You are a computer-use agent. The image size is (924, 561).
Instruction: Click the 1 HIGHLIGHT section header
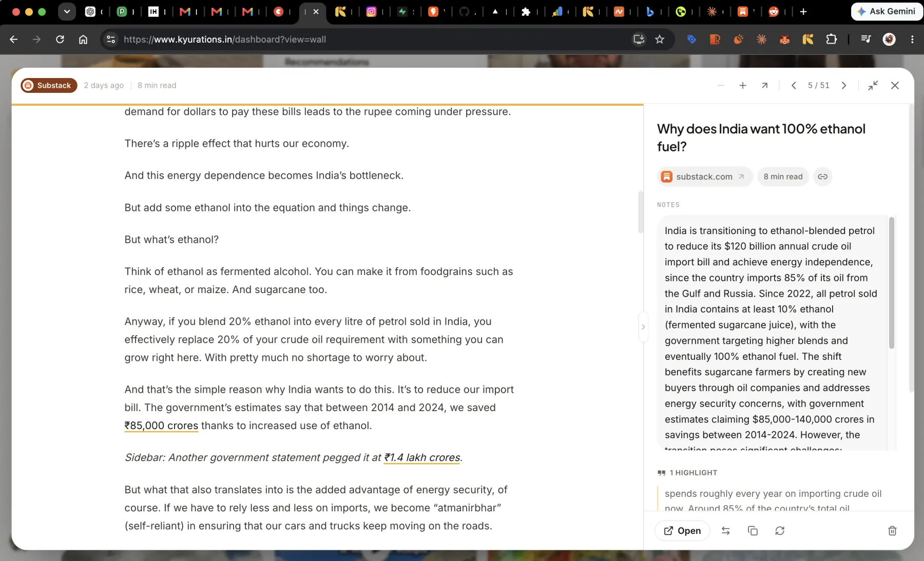pos(687,473)
